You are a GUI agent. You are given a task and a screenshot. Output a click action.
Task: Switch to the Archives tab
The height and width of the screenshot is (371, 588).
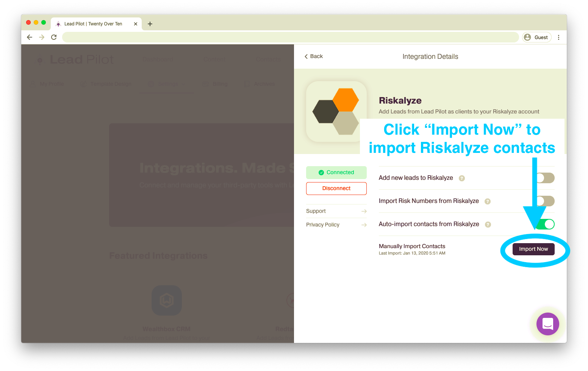[x=260, y=84]
